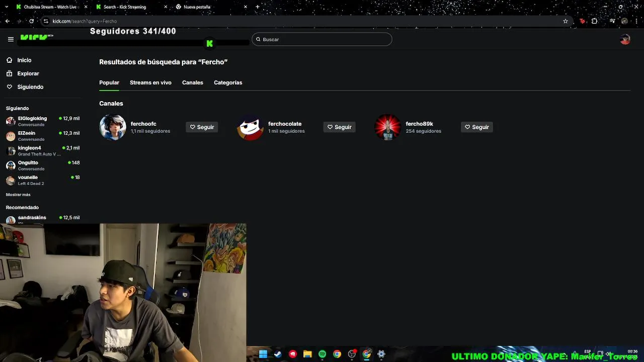The width and height of the screenshot is (644, 362).
Task: Open vounelle in followed channels
Action: 43,180
